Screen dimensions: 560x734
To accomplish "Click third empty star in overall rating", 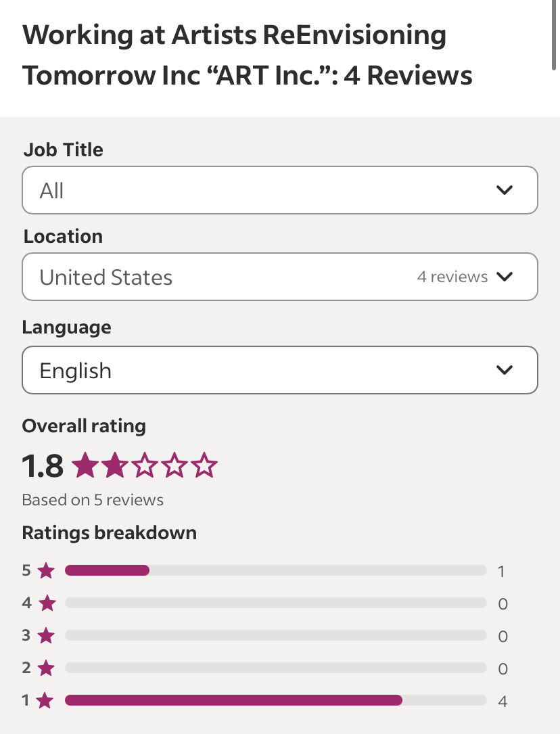I will pos(145,465).
